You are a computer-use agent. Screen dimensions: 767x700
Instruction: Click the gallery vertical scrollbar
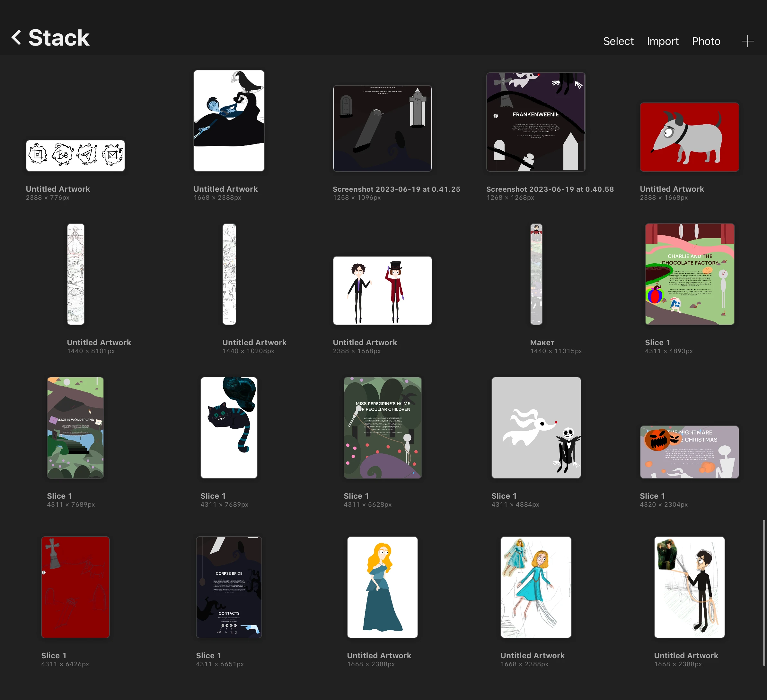pyautogui.click(x=763, y=593)
